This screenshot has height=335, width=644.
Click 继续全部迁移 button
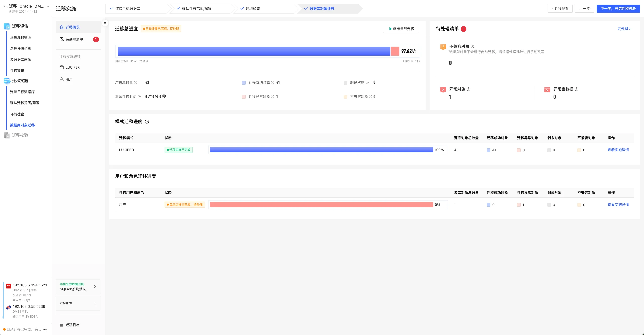tap(401, 29)
